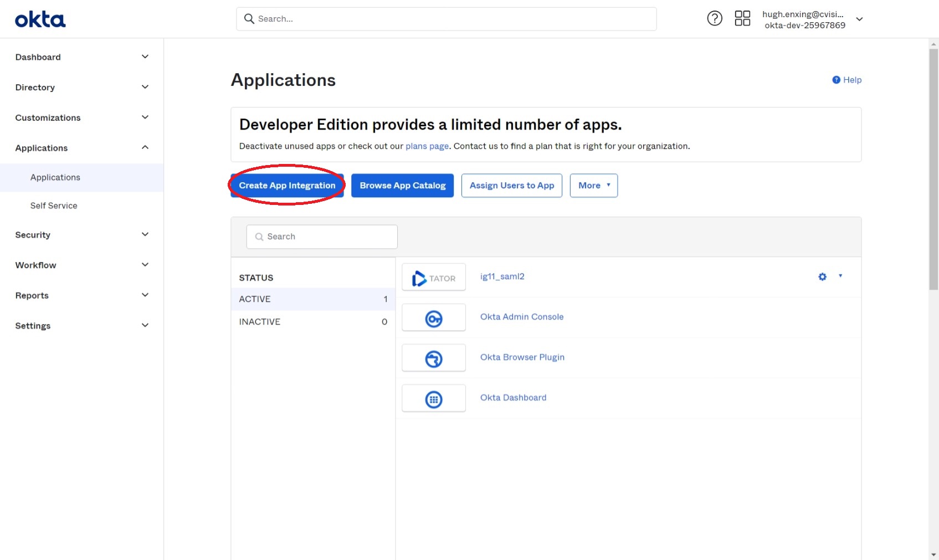Click the applications list Search field
The height and width of the screenshot is (560, 939).
pyautogui.click(x=322, y=237)
